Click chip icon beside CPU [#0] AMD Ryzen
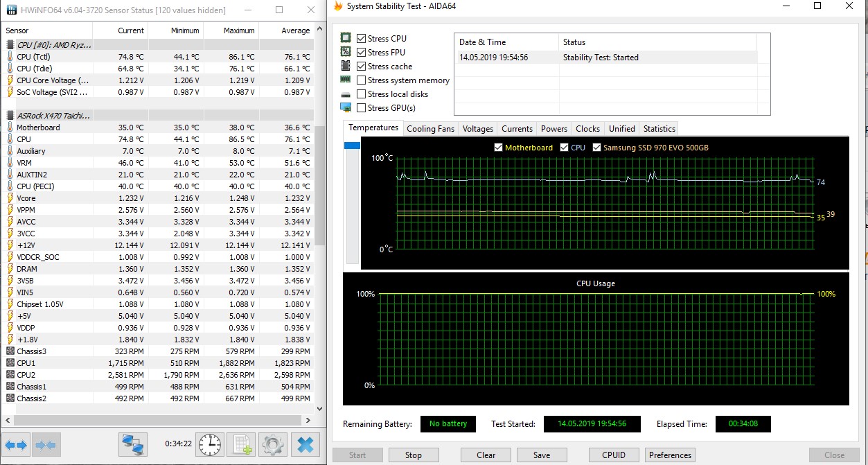 click(x=10, y=44)
